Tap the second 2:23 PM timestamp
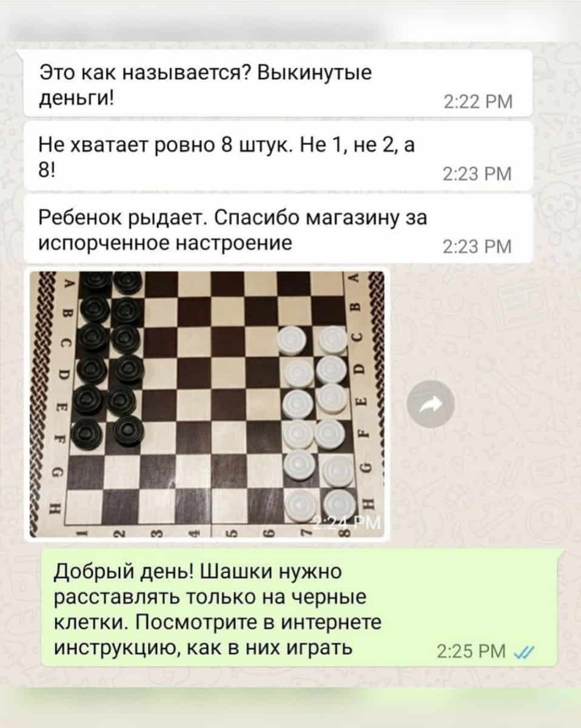The image size is (581, 728). [478, 247]
